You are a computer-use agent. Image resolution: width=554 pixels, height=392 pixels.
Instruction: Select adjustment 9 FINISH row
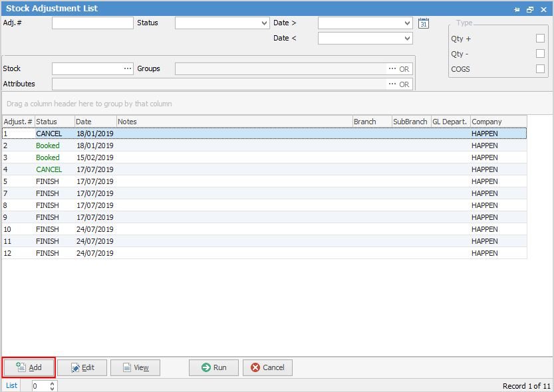[265, 217]
